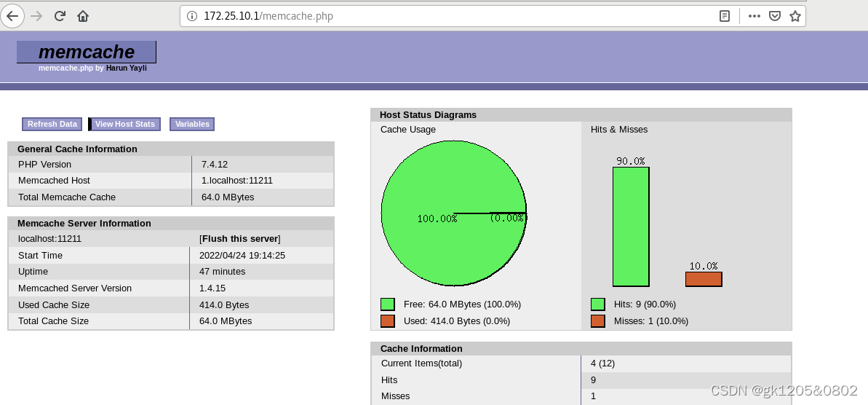Open the View Host Stats tab
Viewport: 868px width, 405px height.
pyautogui.click(x=124, y=124)
